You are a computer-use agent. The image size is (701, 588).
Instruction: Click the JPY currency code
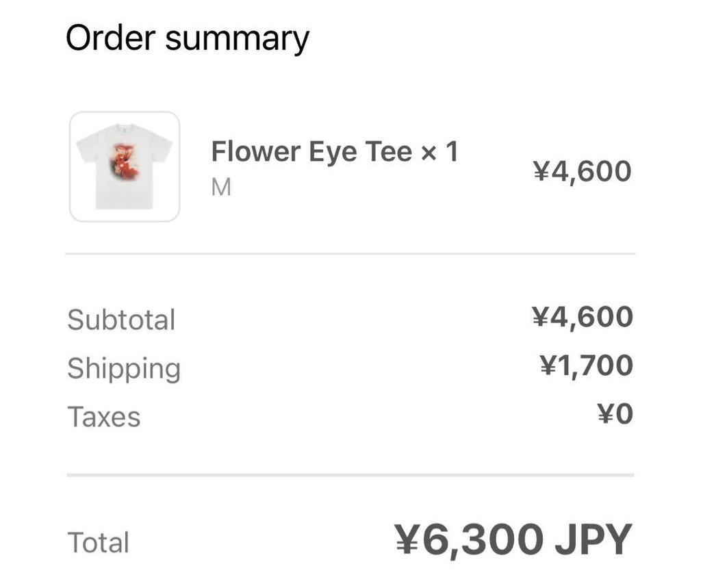(593, 541)
